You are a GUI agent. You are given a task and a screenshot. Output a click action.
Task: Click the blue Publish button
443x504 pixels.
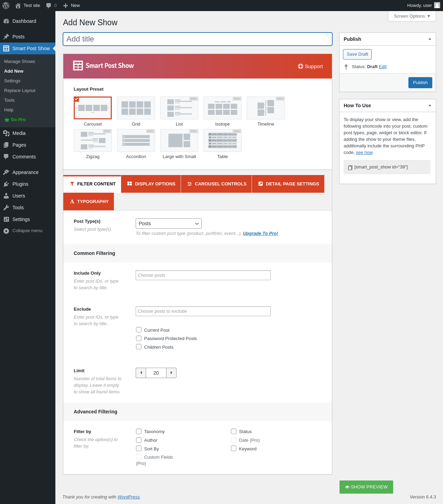420,83
